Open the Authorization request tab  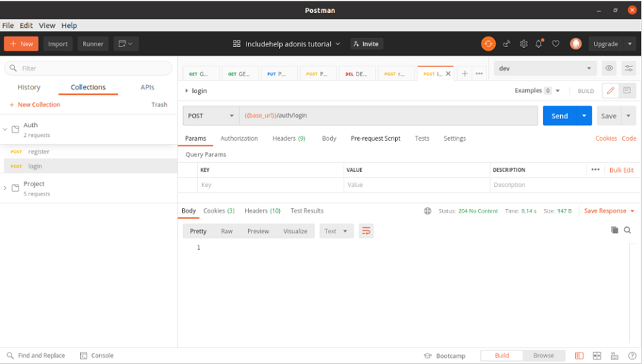click(239, 138)
